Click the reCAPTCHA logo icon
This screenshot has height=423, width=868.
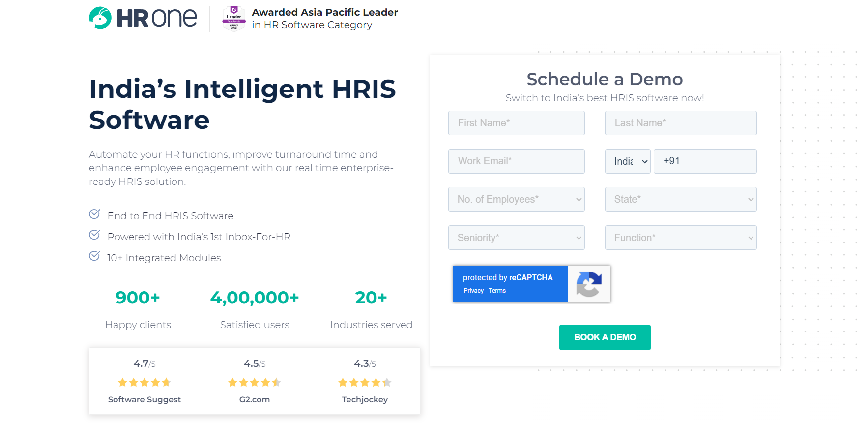tap(589, 284)
